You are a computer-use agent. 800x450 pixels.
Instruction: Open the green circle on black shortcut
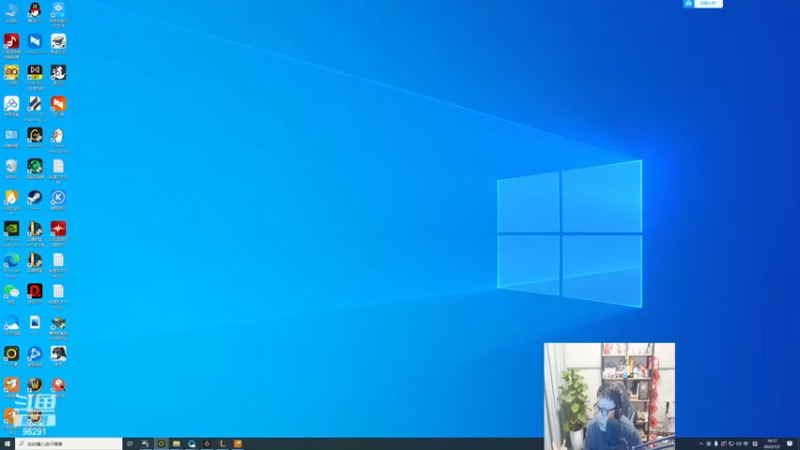[x=35, y=167]
